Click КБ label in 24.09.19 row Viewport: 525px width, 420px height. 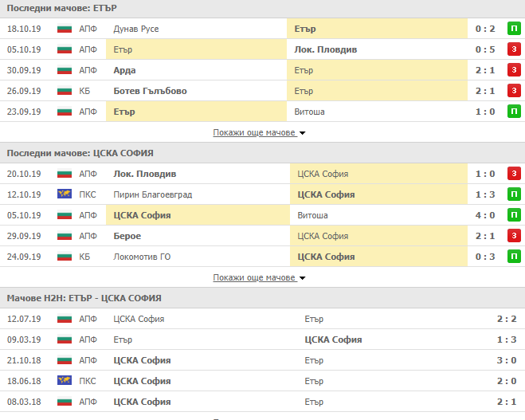pyautogui.click(x=84, y=257)
